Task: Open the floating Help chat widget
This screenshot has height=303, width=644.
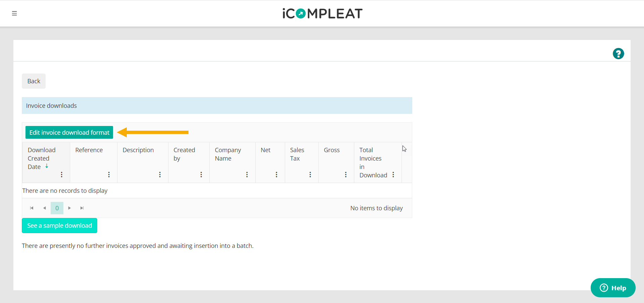Action: (613, 288)
